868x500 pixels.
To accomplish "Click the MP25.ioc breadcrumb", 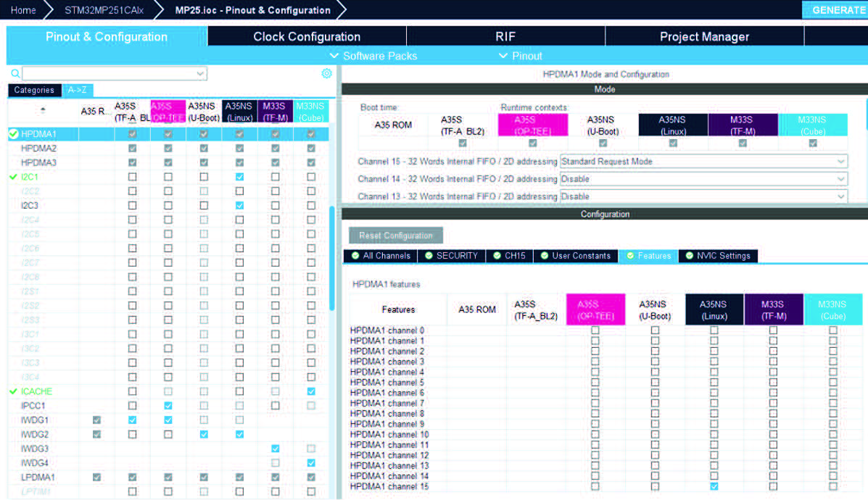I will coord(252,10).
